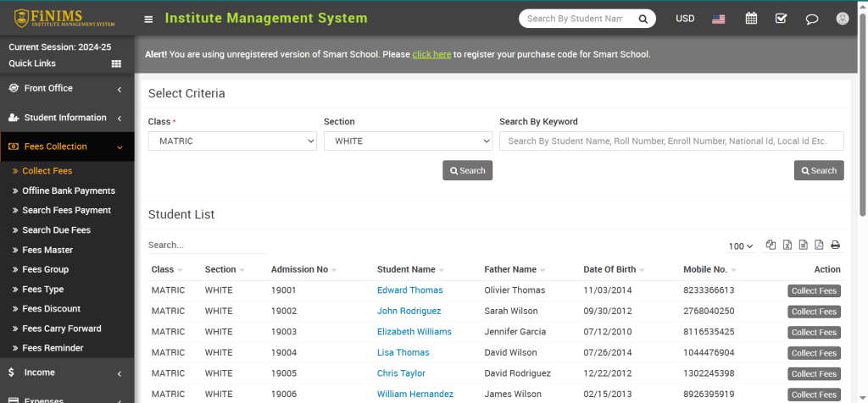
Task: Print the student list
Action: [835, 246]
